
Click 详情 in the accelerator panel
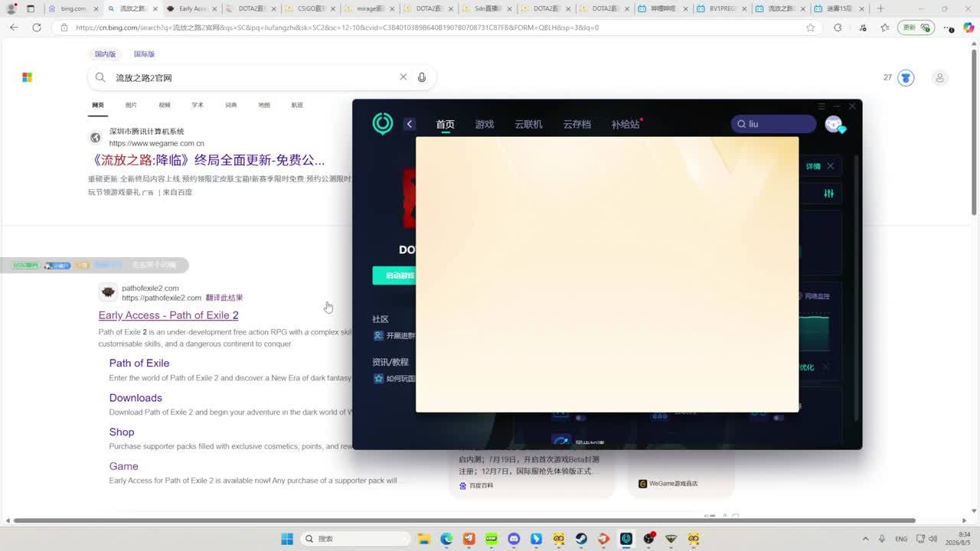812,166
